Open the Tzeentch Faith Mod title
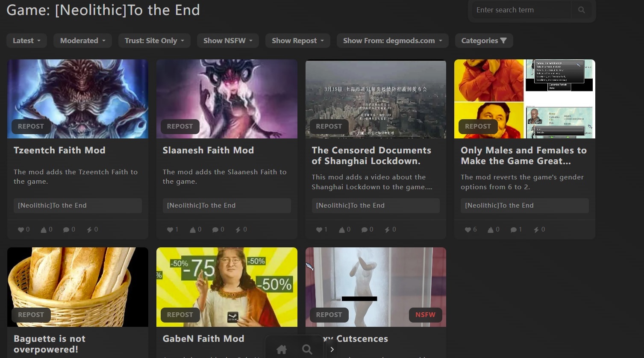The height and width of the screenshot is (358, 644). [x=59, y=150]
